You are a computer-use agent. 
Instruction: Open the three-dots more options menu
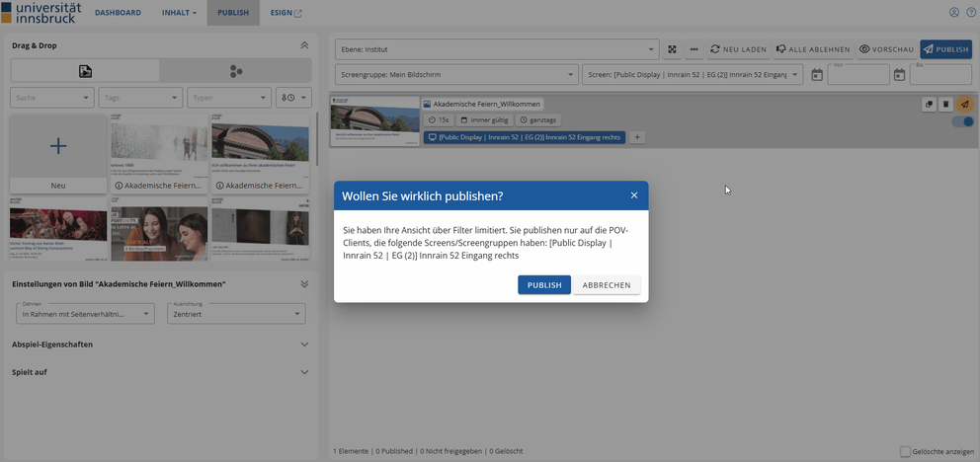(694, 49)
